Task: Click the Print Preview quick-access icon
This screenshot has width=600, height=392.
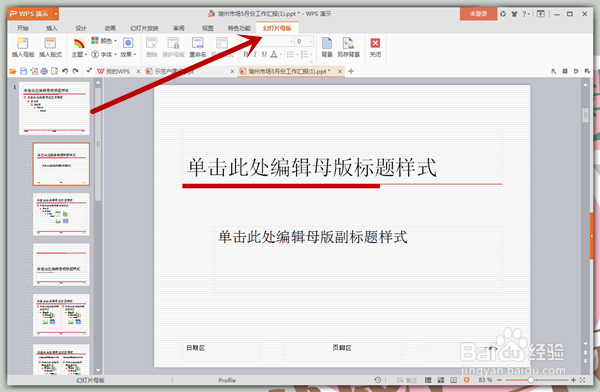Action: [54, 71]
